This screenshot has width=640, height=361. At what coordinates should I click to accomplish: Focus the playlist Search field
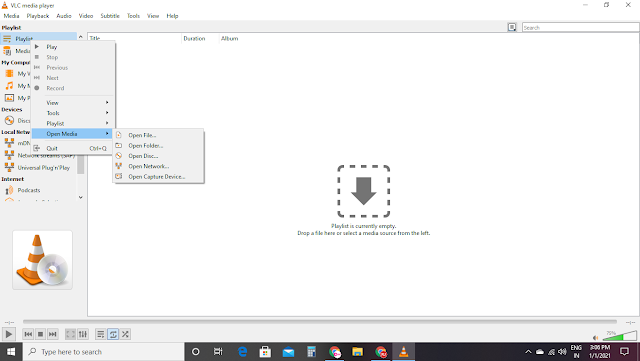(580, 27)
